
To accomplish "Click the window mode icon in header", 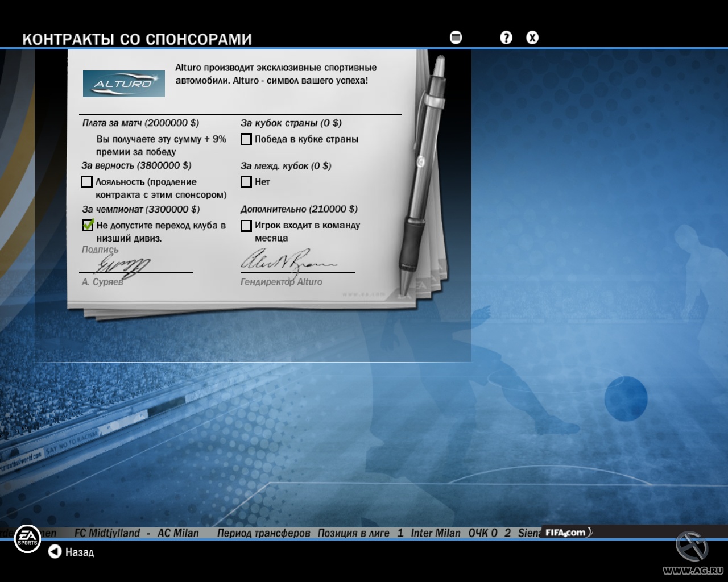I will pyautogui.click(x=456, y=38).
